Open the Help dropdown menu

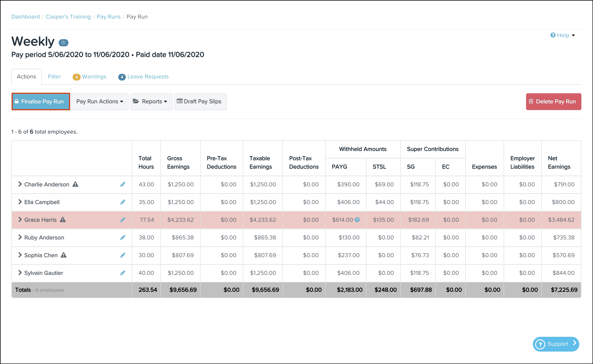point(563,35)
